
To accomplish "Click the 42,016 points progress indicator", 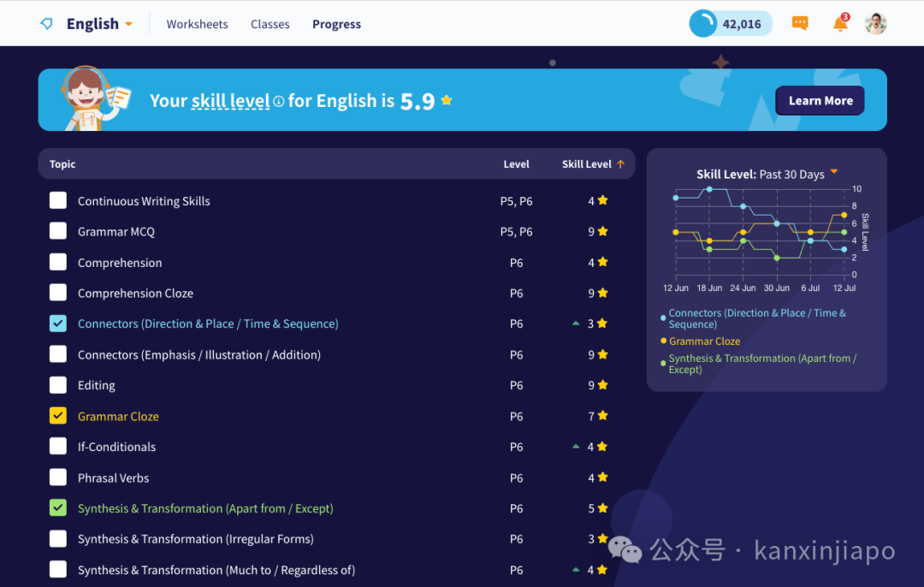I will coord(731,24).
